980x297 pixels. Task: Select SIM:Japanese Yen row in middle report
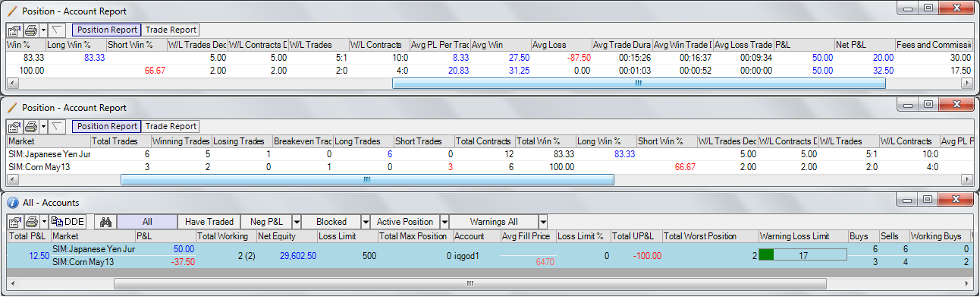pos(489,153)
